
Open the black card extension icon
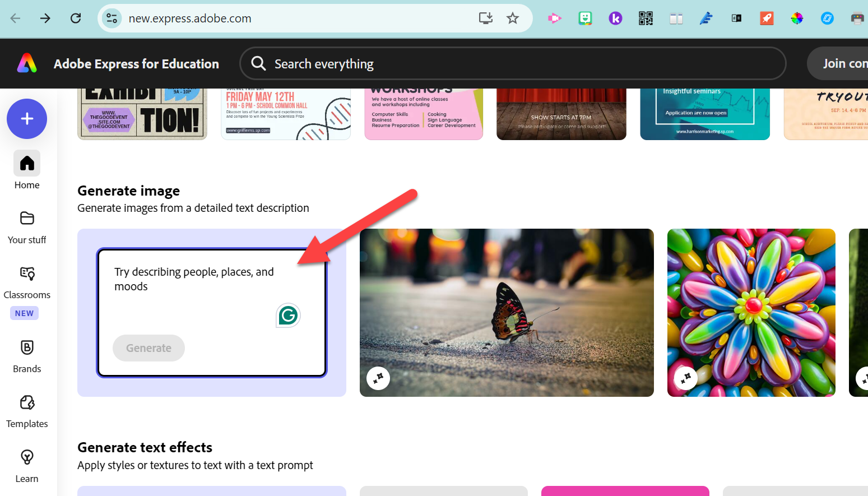(736, 18)
